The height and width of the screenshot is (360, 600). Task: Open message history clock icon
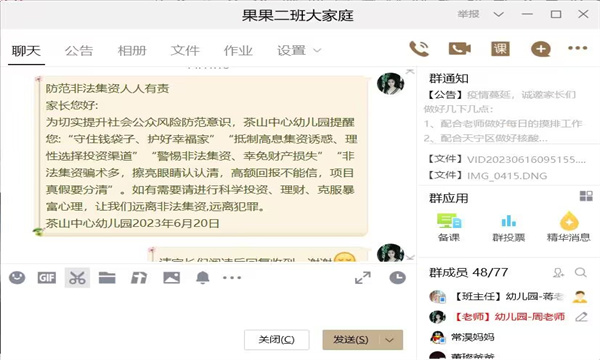(398, 278)
